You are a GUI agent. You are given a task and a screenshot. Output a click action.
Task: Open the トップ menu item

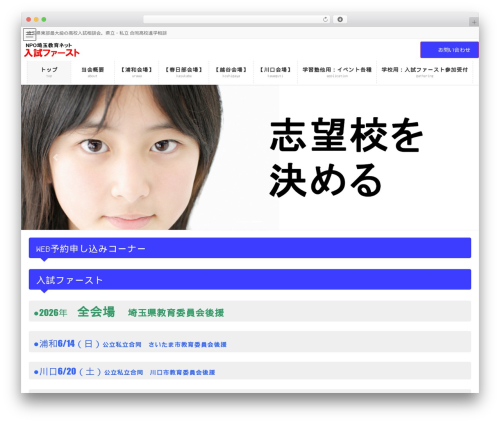49,72
